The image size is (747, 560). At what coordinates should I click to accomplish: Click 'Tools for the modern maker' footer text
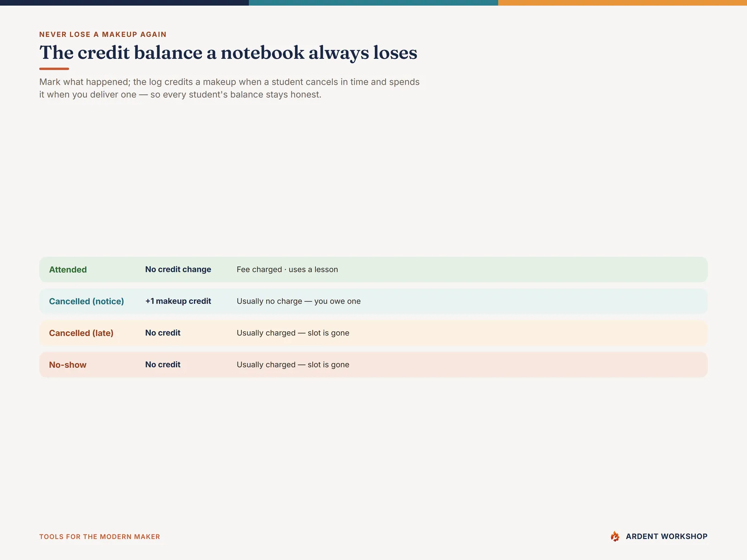pyautogui.click(x=99, y=537)
